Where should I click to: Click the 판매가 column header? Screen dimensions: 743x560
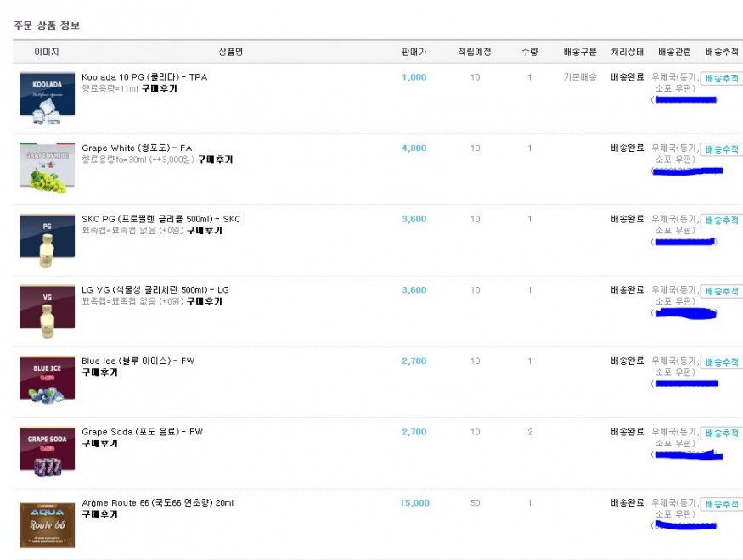[414, 52]
